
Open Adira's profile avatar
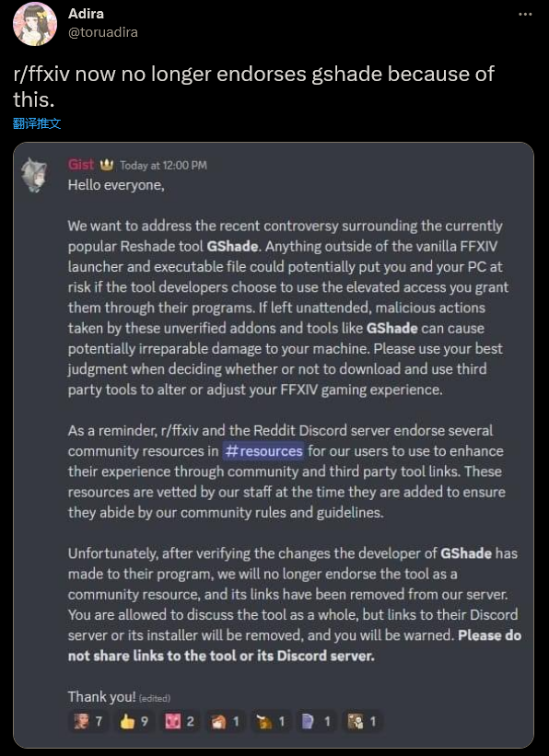pyautogui.click(x=35, y=24)
